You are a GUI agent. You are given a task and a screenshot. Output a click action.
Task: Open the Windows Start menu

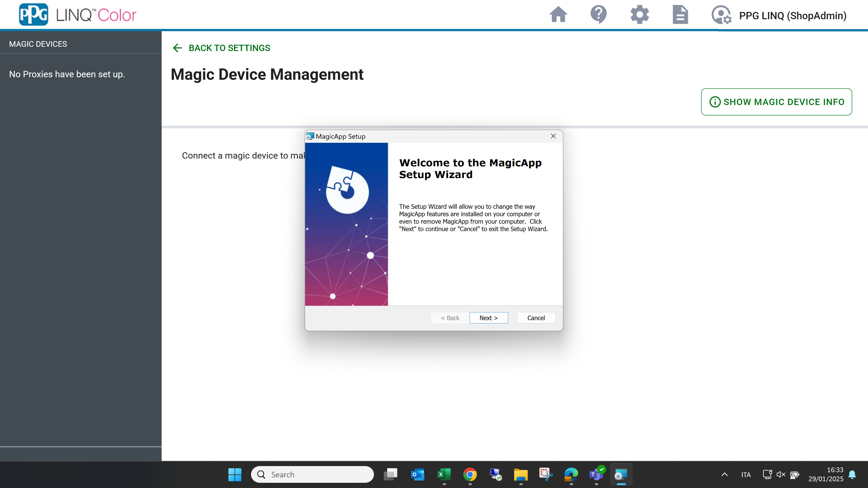pos(235,474)
